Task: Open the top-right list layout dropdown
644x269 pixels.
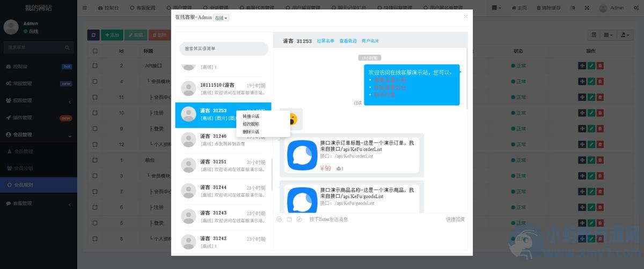Action: click(497, 8)
